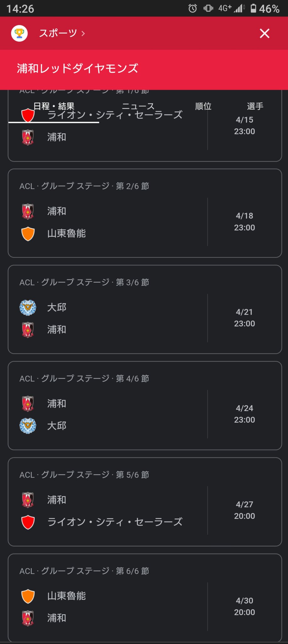
Task: Tap 大邱 crest in round 3/6 match
Action: 28,308
